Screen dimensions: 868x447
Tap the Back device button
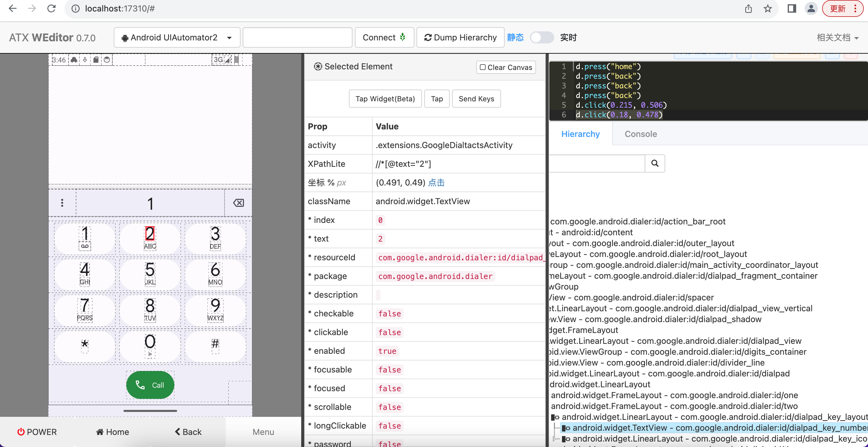(188, 432)
